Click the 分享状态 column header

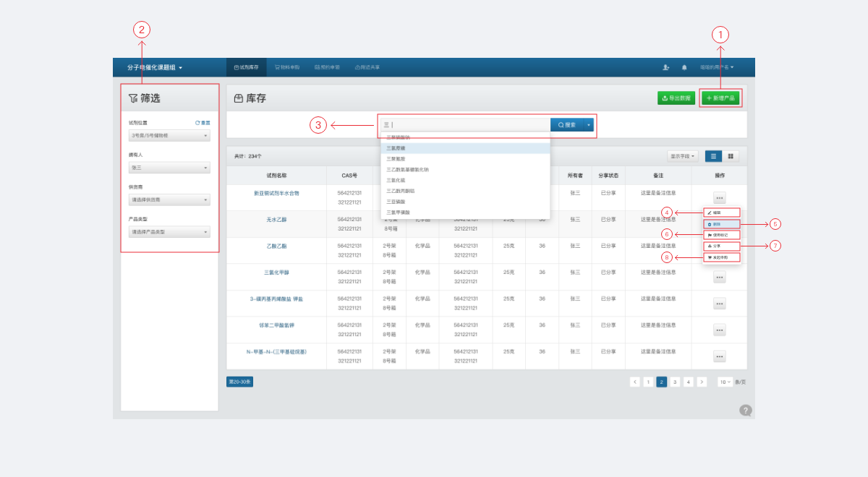click(x=608, y=175)
